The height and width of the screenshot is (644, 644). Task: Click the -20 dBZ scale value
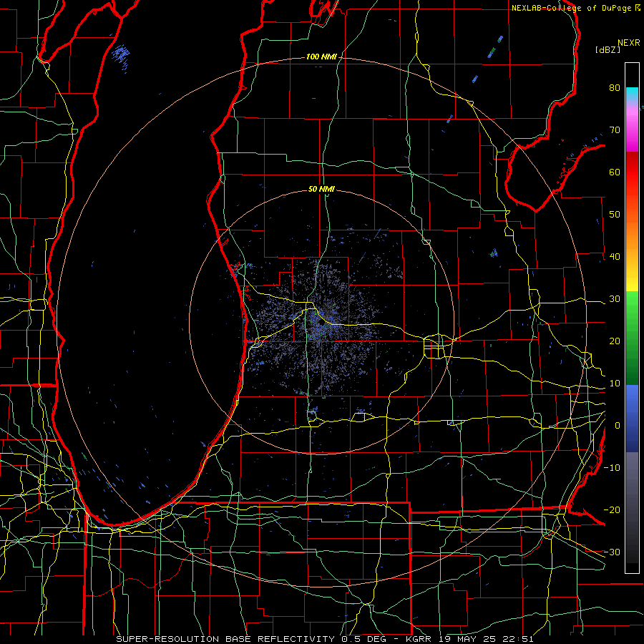[x=612, y=510]
